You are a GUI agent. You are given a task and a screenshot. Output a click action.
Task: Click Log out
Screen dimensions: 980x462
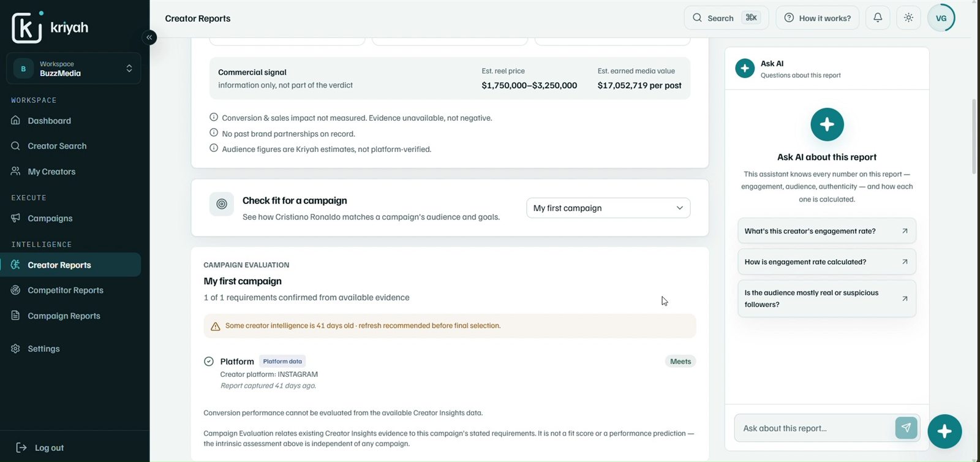click(40, 448)
